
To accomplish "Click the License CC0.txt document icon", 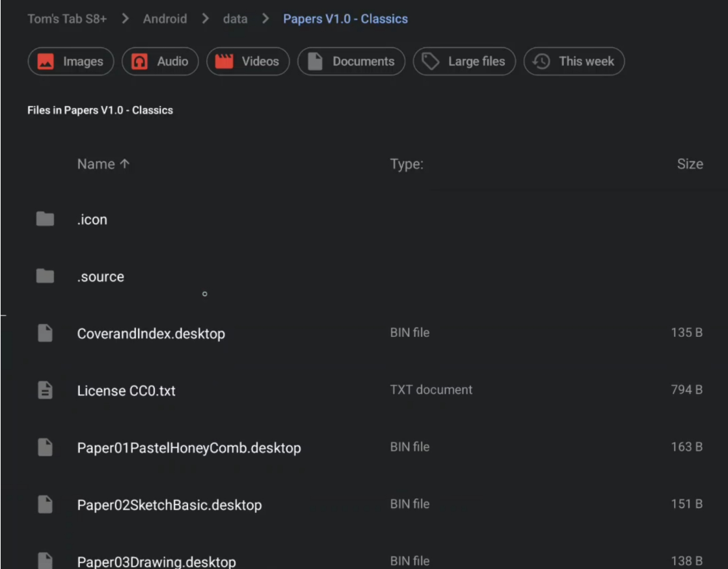I will pos(45,390).
